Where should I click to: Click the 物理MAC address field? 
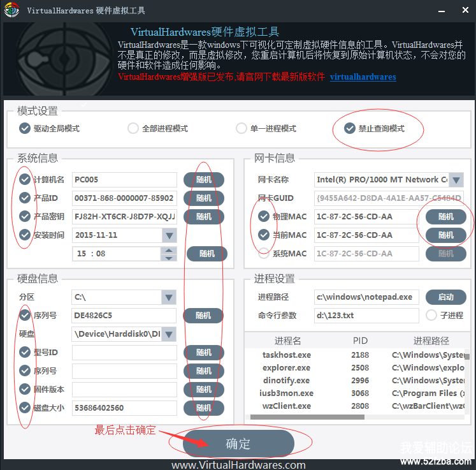(366, 217)
